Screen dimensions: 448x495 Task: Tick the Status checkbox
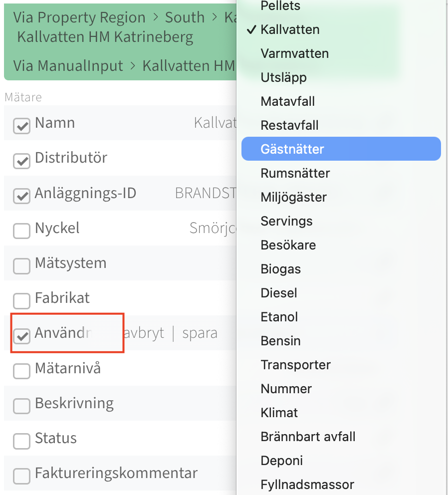tap(22, 441)
